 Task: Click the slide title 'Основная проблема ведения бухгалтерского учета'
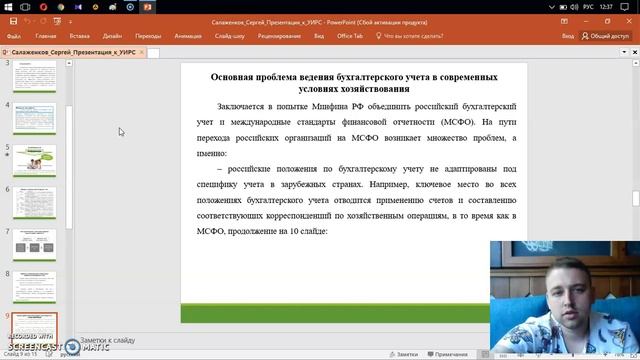coord(354,83)
